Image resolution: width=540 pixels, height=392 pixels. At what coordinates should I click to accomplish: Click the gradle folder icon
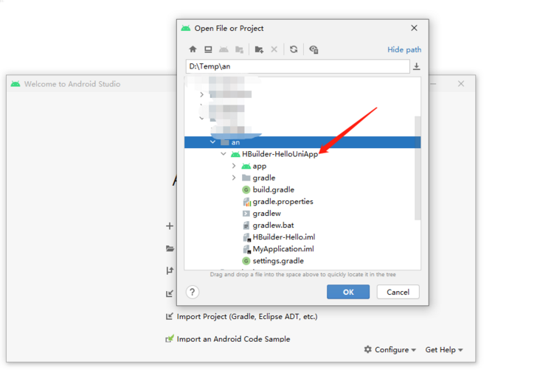coord(246,178)
